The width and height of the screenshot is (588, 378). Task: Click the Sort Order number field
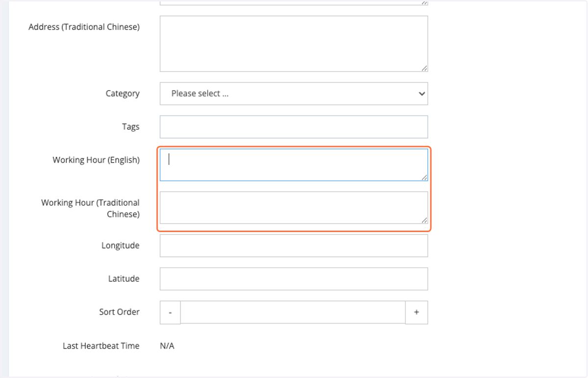coord(293,312)
